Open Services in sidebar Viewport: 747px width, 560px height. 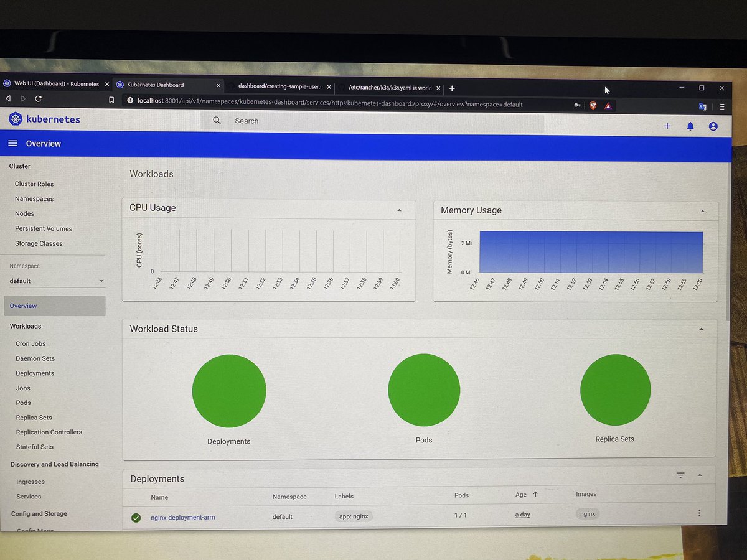point(29,497)
